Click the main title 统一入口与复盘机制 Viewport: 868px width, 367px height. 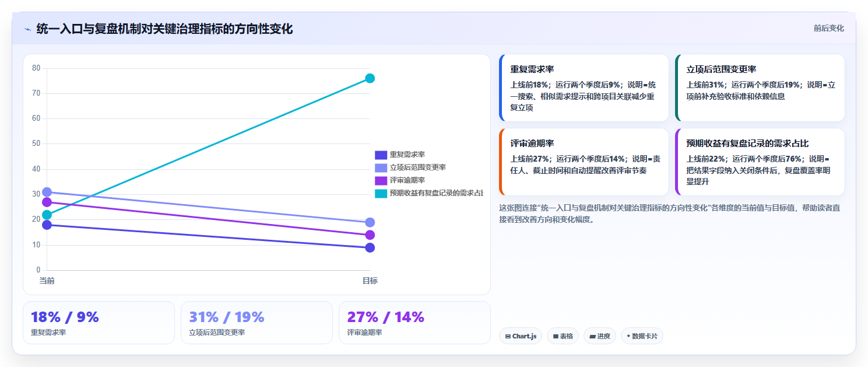[x=164, y=29]
